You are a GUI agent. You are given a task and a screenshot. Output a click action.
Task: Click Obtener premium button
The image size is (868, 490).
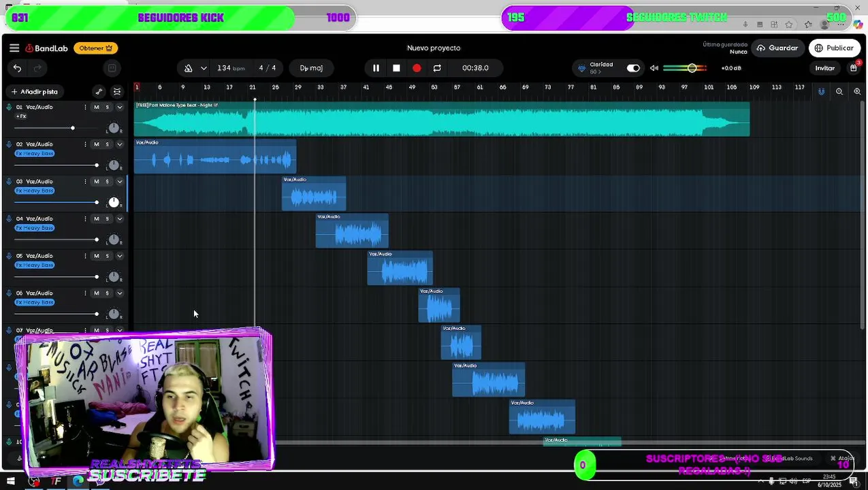tap(95, 48)
